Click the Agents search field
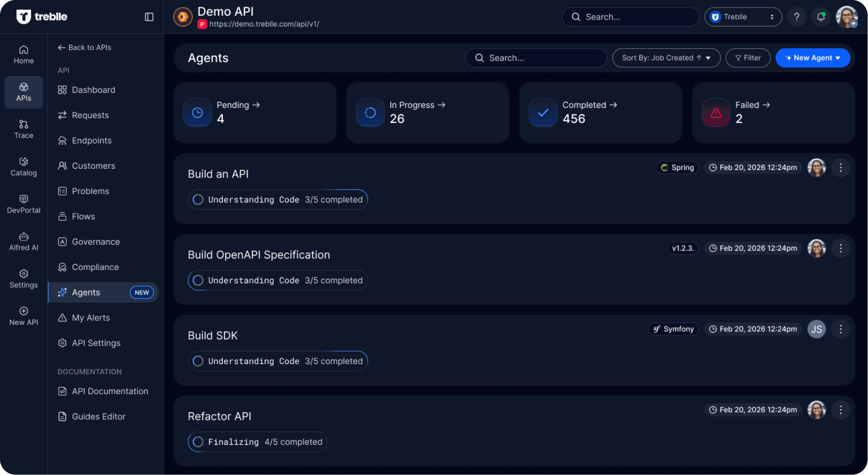The image size is (868, 475). [536, 58]
